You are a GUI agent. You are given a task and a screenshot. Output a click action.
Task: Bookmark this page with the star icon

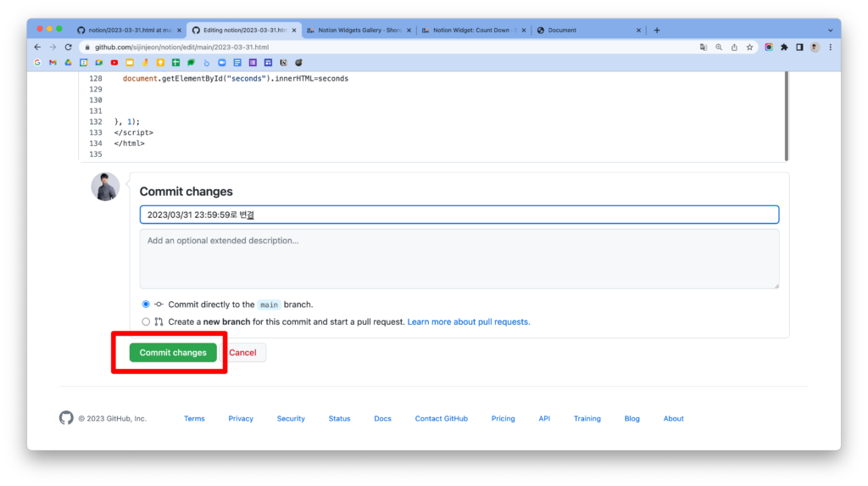[x=749, y=47]
